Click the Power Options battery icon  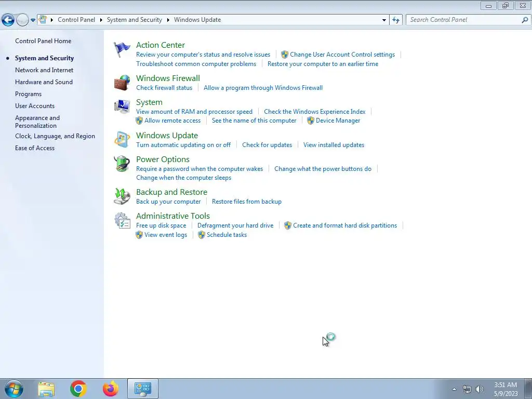pyautogui.click(x=122, y=164)
